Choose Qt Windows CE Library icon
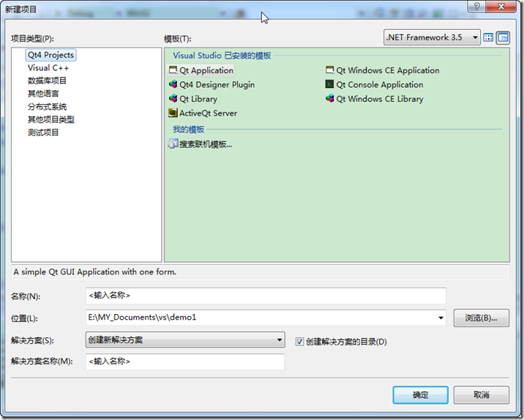Viewport: 524px width, 420px height. coord(330,99)
